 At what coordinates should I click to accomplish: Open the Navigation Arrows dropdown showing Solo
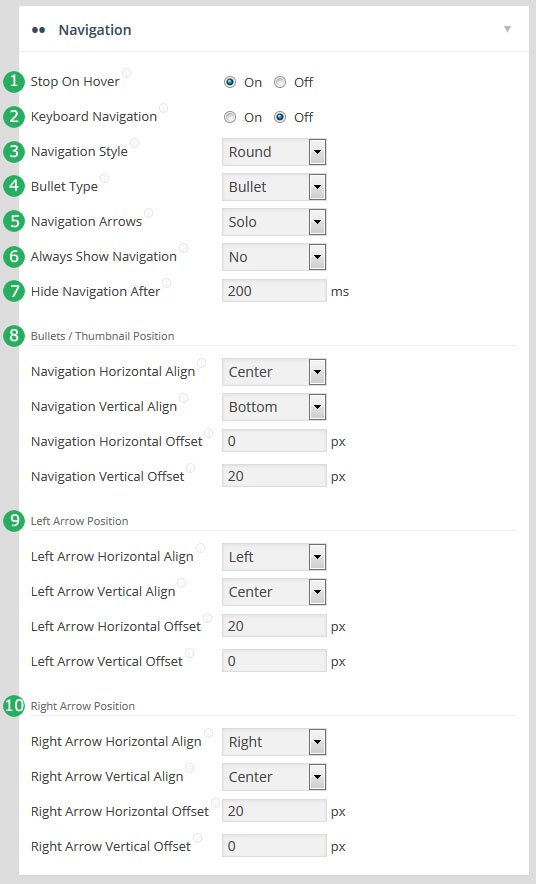click(x=274, y=222)
